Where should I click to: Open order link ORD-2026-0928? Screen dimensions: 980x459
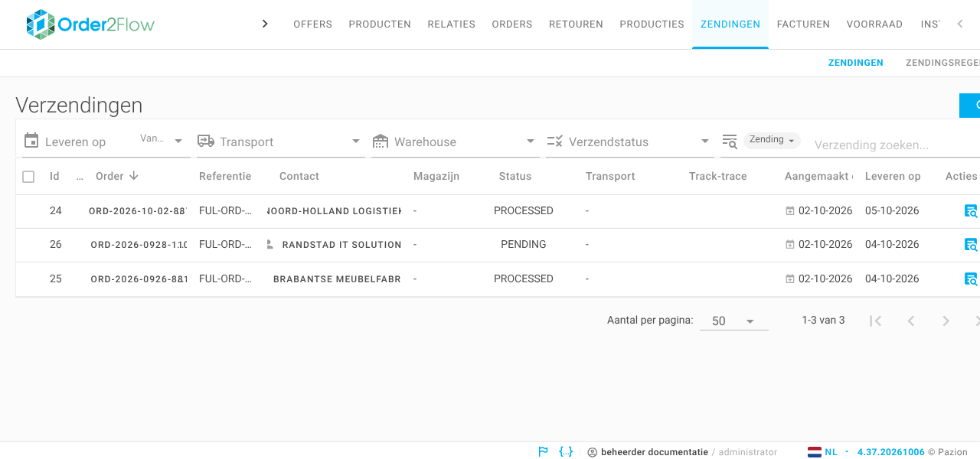[x=139, y=245]
